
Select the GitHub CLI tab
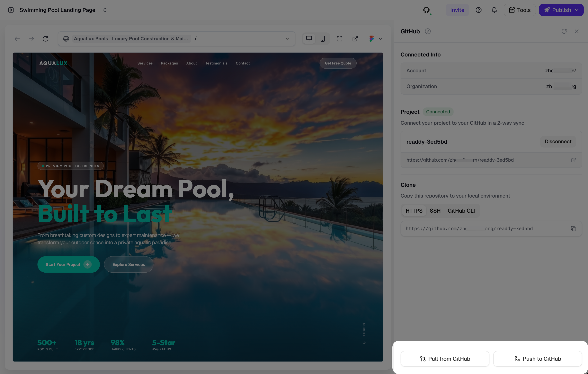[x=461, y=210]
